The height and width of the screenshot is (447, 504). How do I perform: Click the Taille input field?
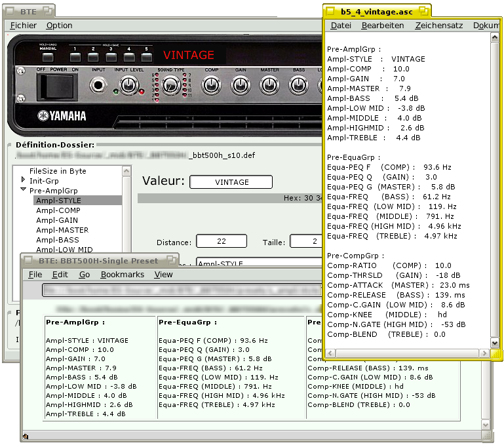[x=306, y=241]
